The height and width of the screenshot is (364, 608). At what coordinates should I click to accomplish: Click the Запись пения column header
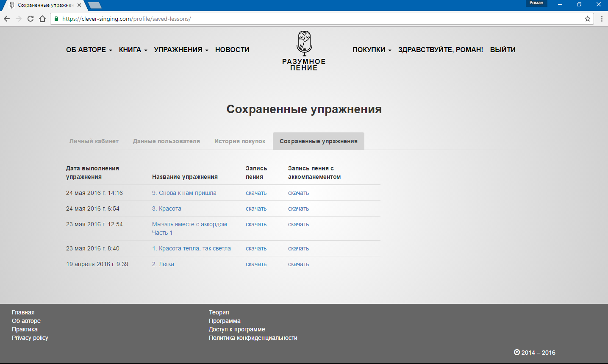[256, 172]
